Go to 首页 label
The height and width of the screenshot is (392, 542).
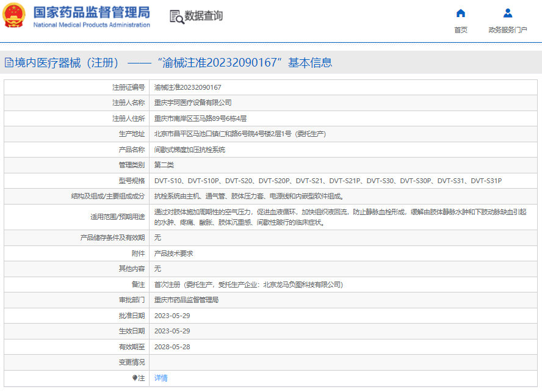tap(460, 30)
